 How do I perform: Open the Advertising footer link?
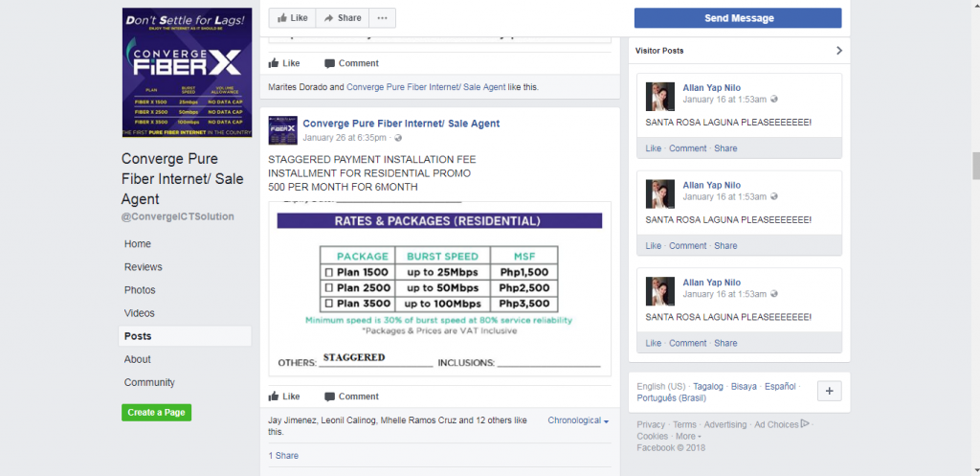click(725, 424)
